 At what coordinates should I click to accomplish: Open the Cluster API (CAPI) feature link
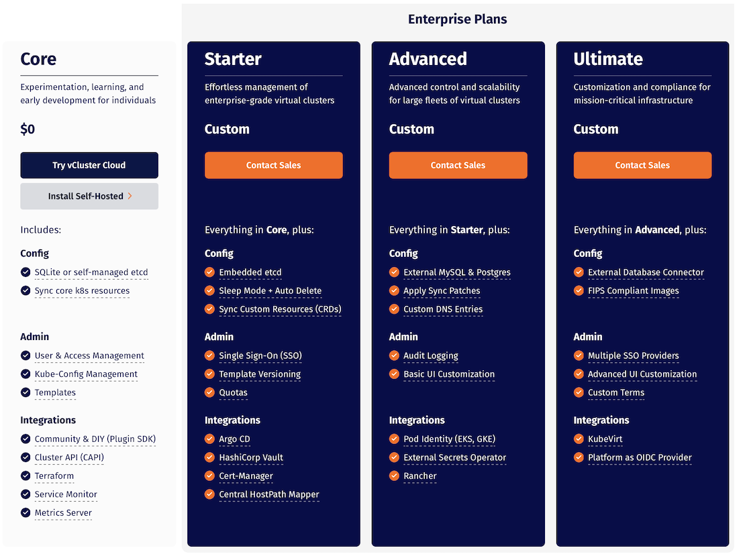coord(69,458)
